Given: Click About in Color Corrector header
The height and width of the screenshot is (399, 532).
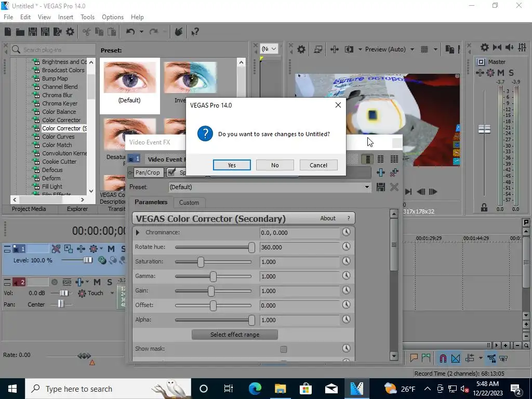Looking at the screenshot, I should tap(328, 218).
